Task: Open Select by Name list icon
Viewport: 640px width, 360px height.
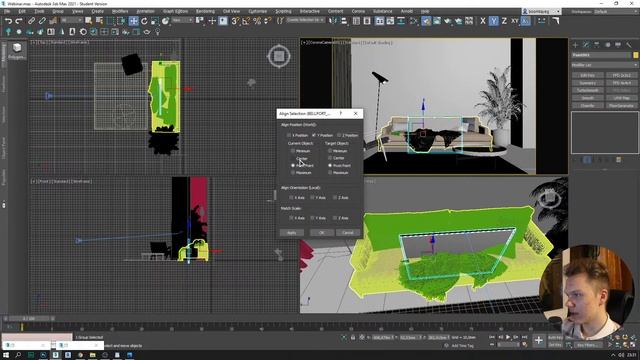Action: click(99, 20)
